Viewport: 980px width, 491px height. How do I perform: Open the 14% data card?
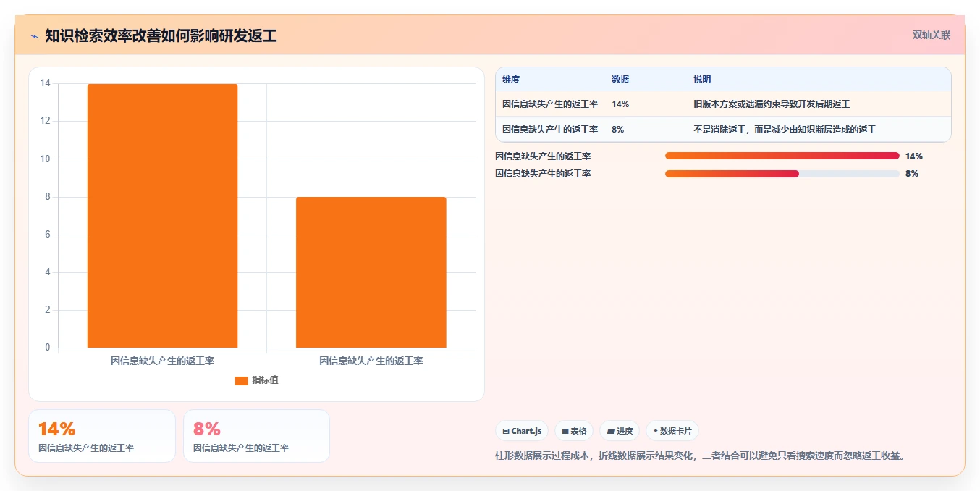tap(102, 436)
